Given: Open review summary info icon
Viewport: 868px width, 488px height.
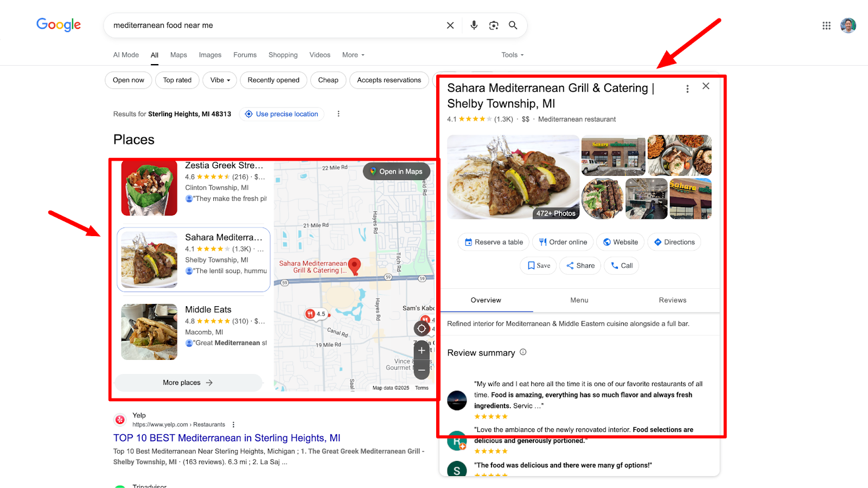Looking at the screenshot, I should click(x=523, y=352).
